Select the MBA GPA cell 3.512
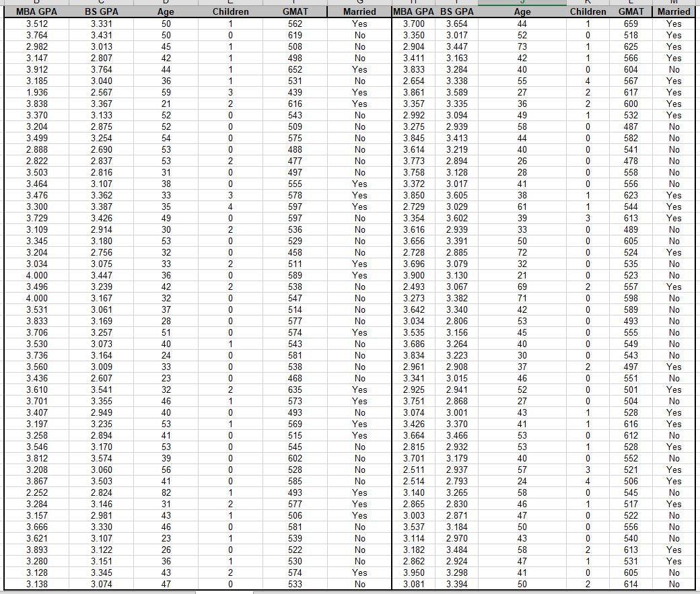This screenshot has height=594, width=700. coord(36,24)
